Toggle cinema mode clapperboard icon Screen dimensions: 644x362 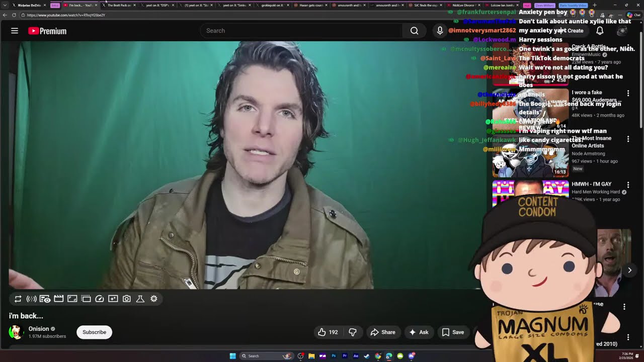(58, 299)
